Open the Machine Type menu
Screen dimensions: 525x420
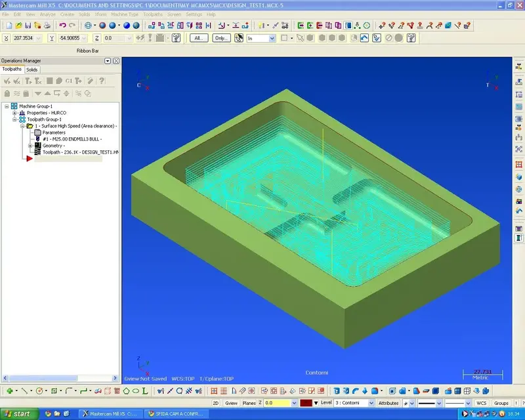[125, 14]
